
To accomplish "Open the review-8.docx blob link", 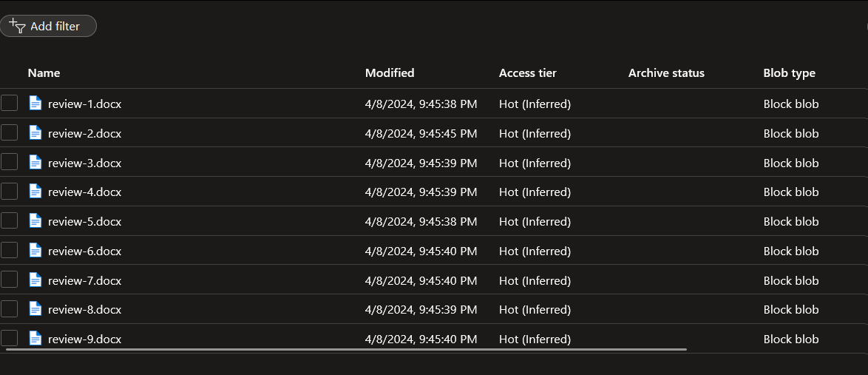I will pos(85,310).
